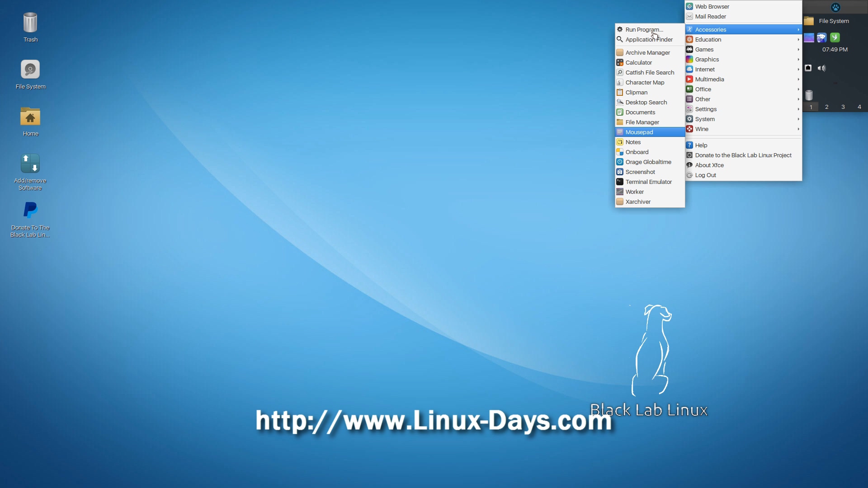Viewport: 868px width, 488px height.
Task: Choose Mousepad in the Accessories submenu
Action: [x=650, y=132]
